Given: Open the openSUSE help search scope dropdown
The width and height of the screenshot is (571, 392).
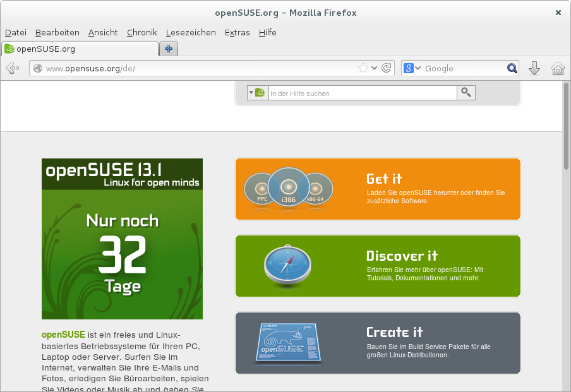Looking at the screenshot, I should pyautogui.click(x=256, y=93).
